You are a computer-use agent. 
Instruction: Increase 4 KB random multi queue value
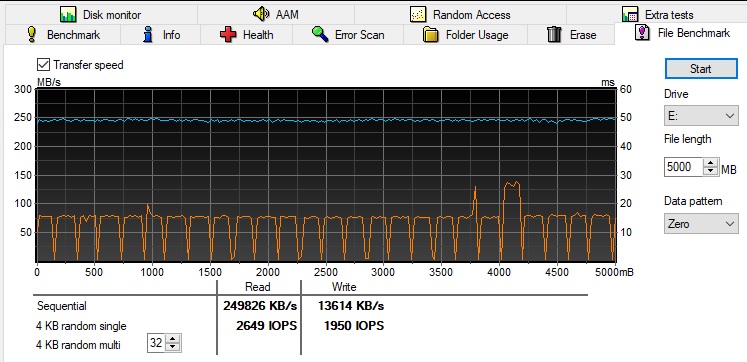173,340
